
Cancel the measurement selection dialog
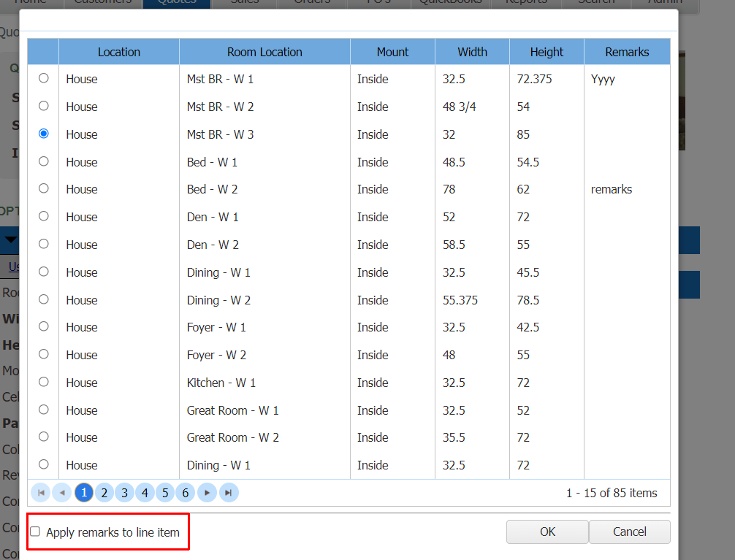pyautogui.click(x=630, y=532)
